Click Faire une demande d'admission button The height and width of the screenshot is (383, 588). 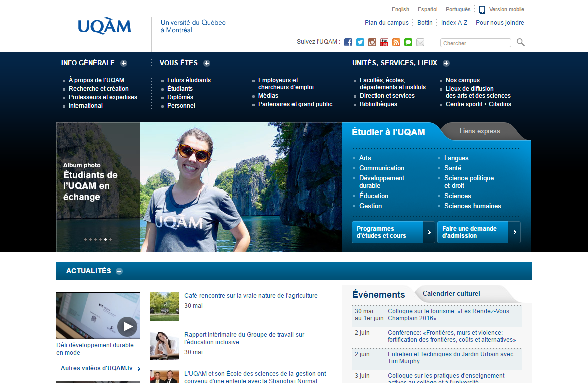[x=479, y=232]
